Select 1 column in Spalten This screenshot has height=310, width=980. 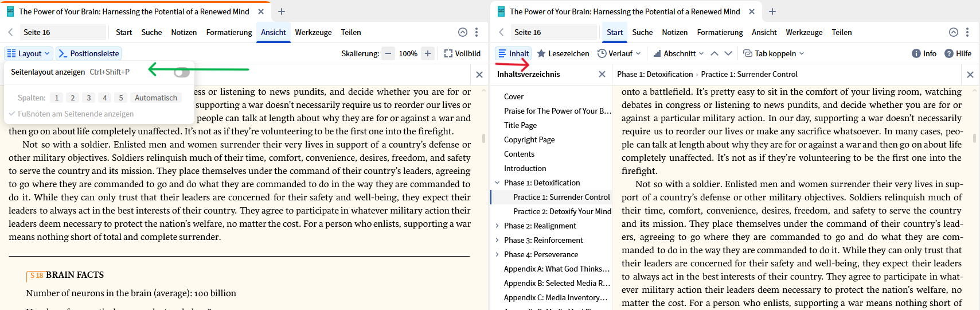click(x=57, y=98)
